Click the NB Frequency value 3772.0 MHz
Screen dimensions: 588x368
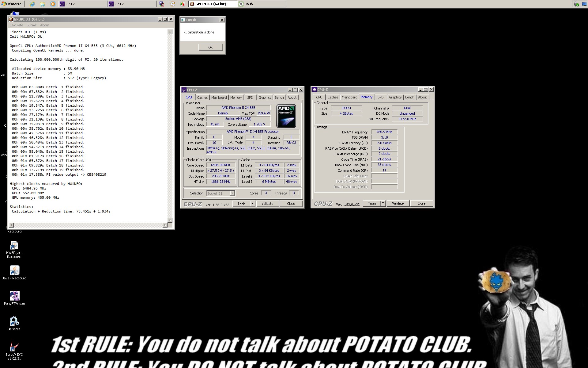[407, 119]
